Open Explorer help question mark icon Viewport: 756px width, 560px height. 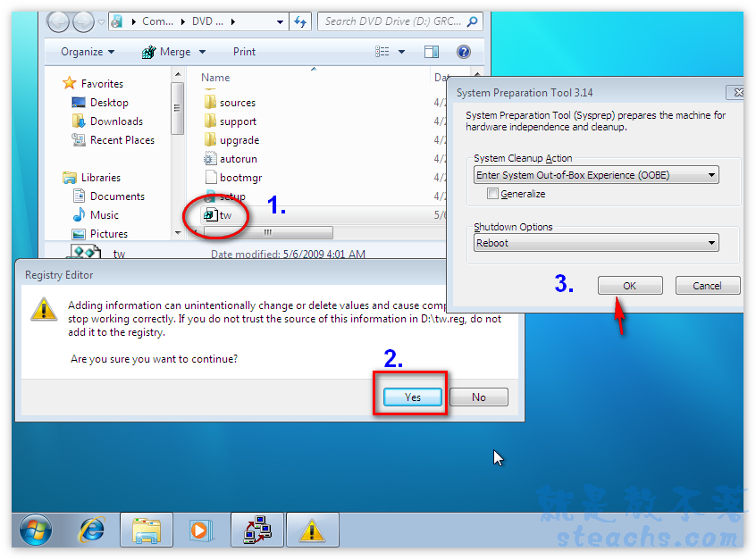point(463,52)
